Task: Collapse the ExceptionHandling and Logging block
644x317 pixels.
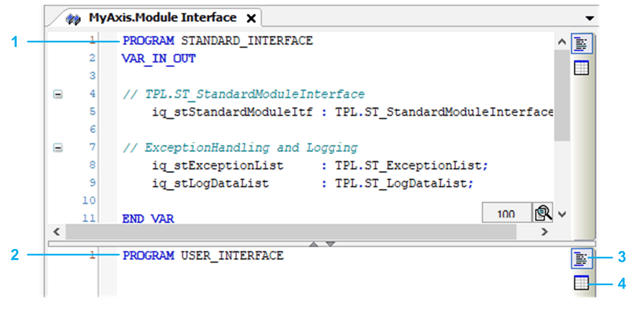Action: (58, 148)
